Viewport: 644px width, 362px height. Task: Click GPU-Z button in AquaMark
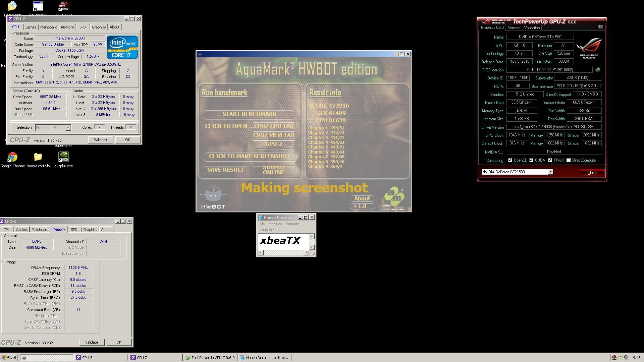274,144
